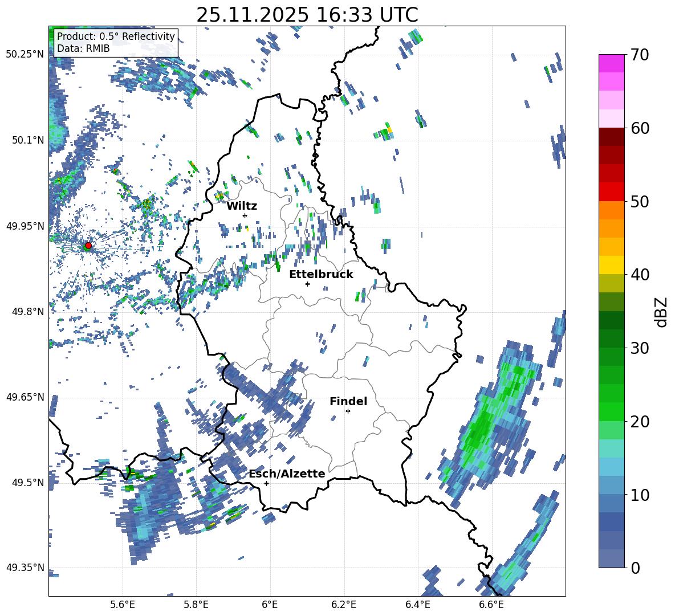Click the magenta top colorbar segment
675x616 pixels.
[611, 64]
